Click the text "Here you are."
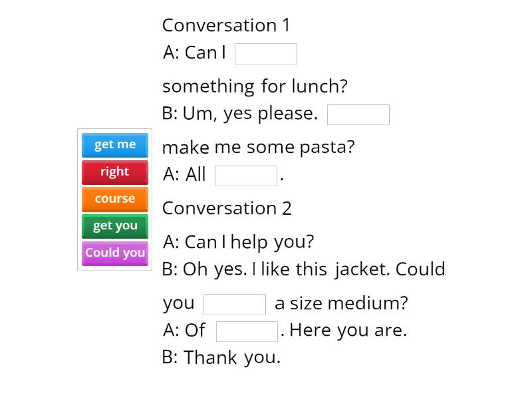Image resolution: width=532 pixels, height=399 pixels. [348, 330]
